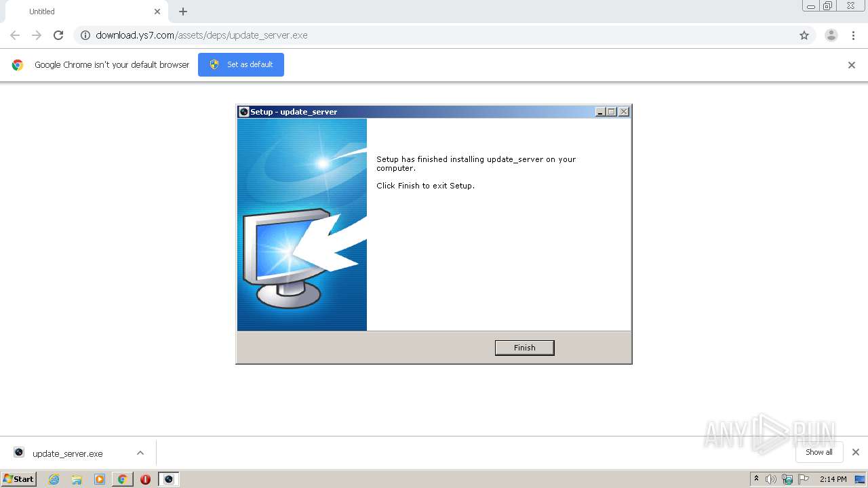Reload the current page
Screen dimensions: 868x488
point(58,35)
